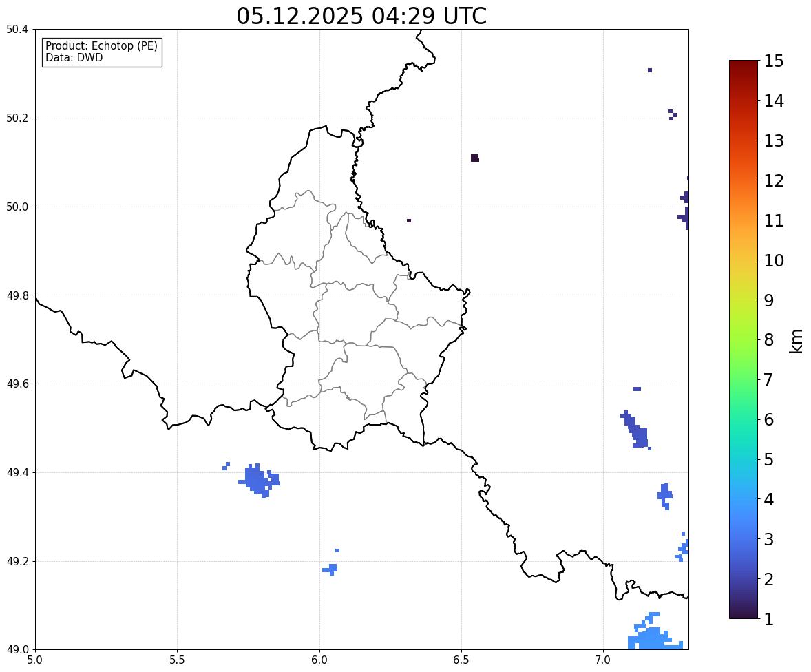Click longitude axis label 7.0
The height and width of the screenshot is (672, 811).
pyautogui.click(x=603, y=660)
